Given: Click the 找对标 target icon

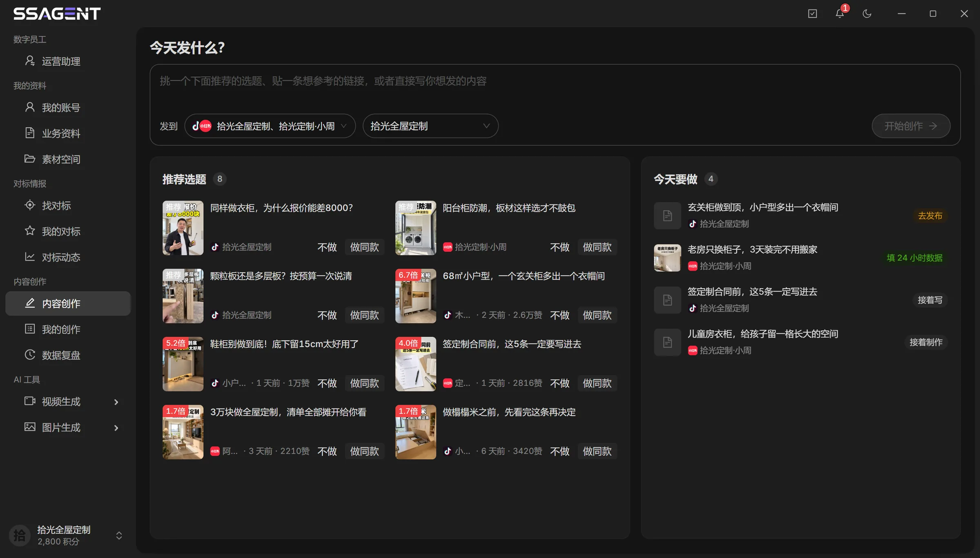Looking at the screenshot, I should pyautogui.click(x=30, y=205).
